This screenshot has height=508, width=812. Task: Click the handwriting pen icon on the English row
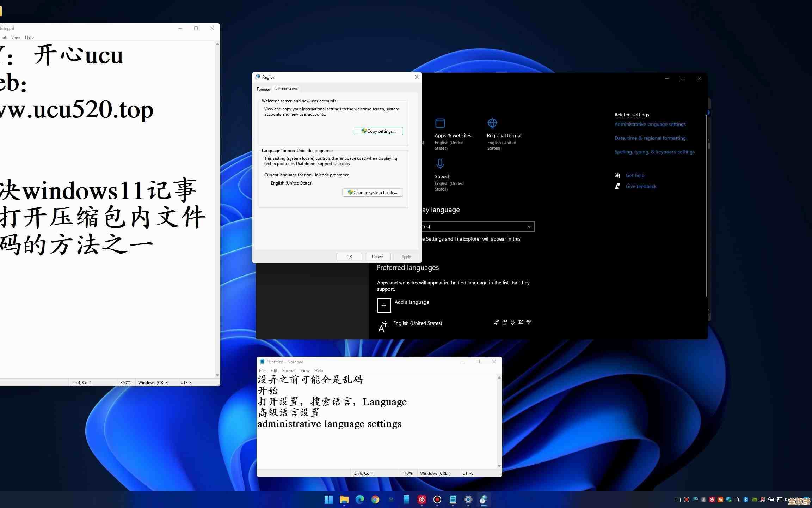(521, 322)
